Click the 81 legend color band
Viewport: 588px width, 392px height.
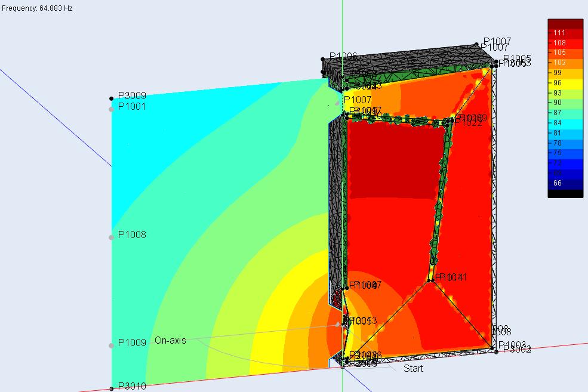coord(565,133)
